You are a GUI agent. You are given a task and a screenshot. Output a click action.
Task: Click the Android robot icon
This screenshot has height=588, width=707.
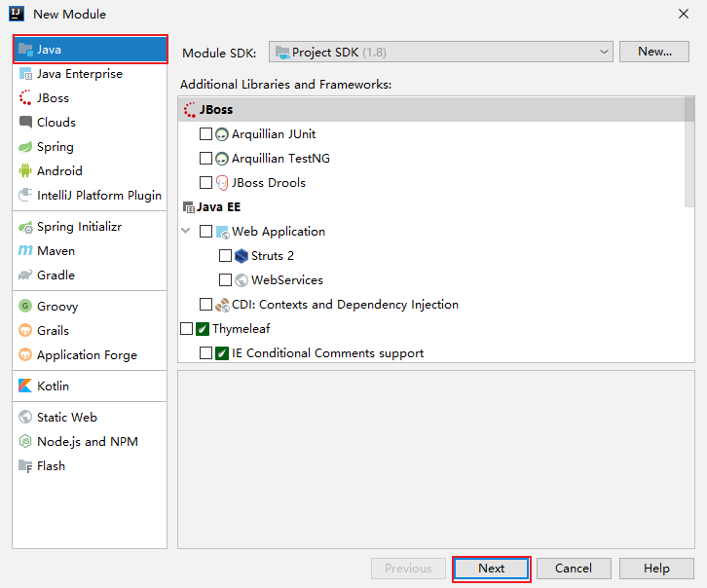tap(26, 171)
